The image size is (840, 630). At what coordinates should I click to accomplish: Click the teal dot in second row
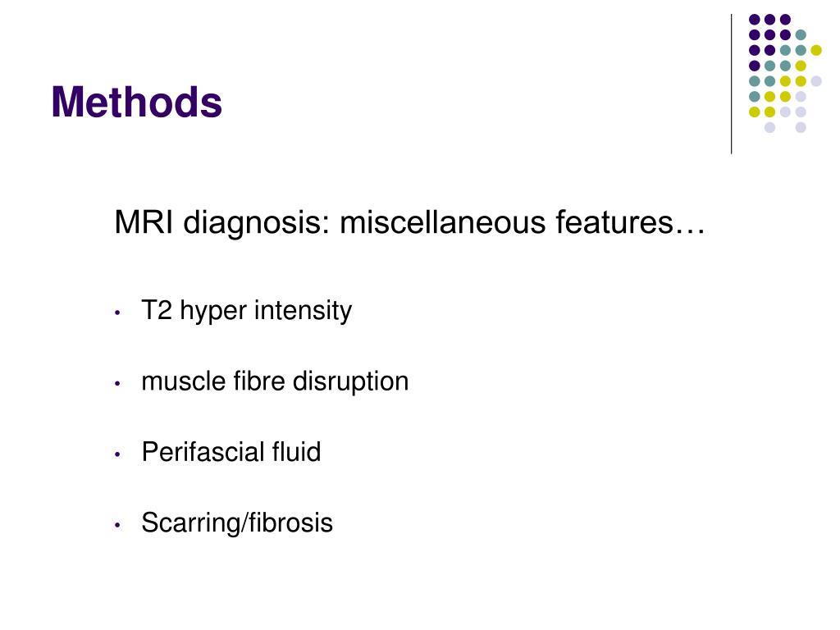pyautogui.click(x=801, y=34)
